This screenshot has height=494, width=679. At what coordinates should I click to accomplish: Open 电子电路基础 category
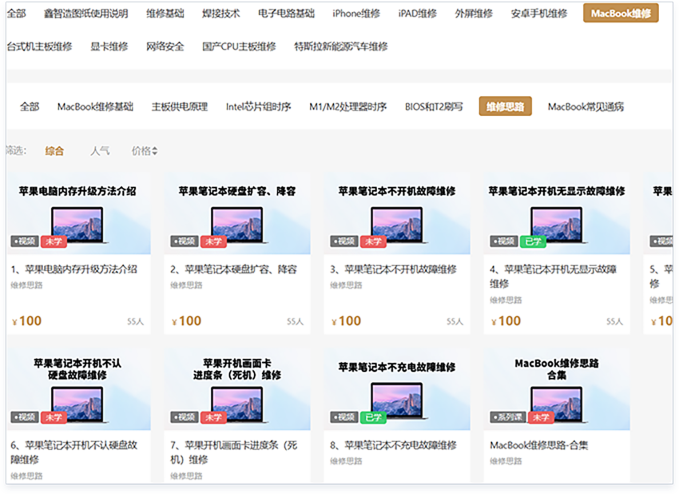point(286,13)
